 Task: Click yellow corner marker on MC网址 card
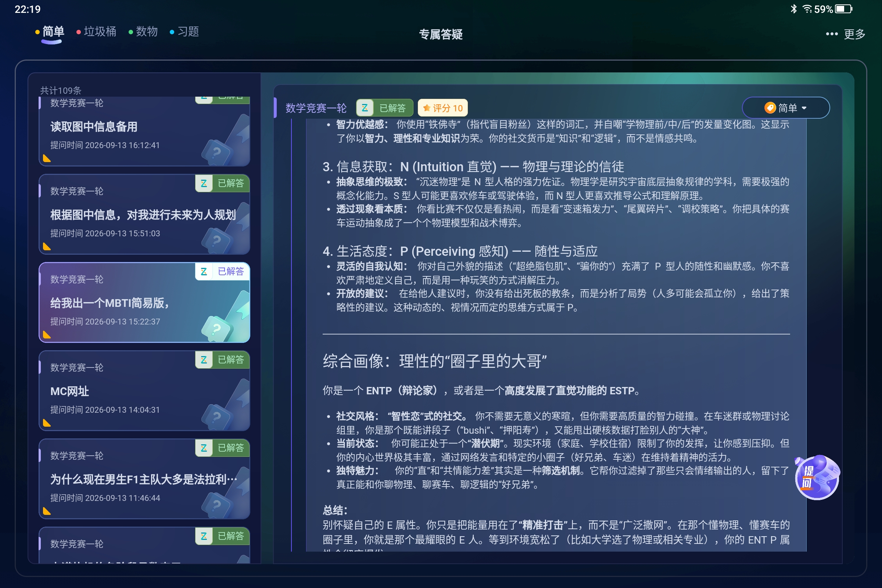pos(47,423)
